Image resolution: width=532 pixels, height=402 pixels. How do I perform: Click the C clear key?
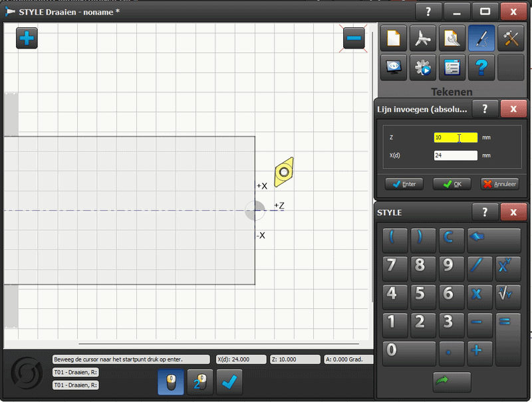(452, 241)
